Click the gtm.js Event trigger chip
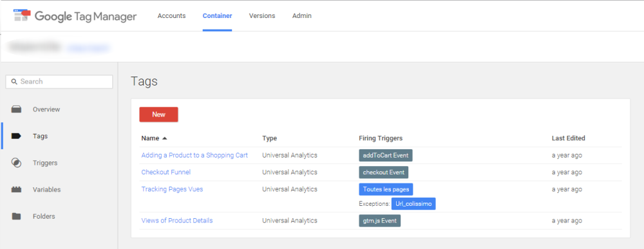Viewport: 644px width, 249px height. (379, 221)
